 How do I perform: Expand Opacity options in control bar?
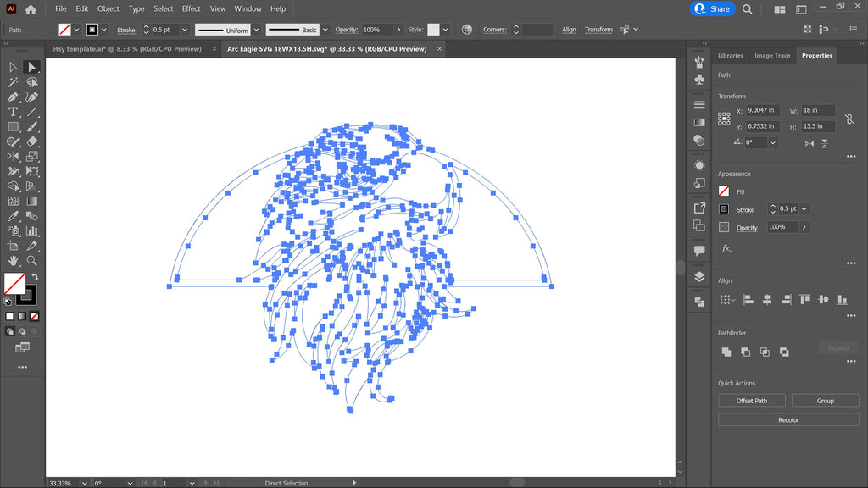[x=398, y=30]
